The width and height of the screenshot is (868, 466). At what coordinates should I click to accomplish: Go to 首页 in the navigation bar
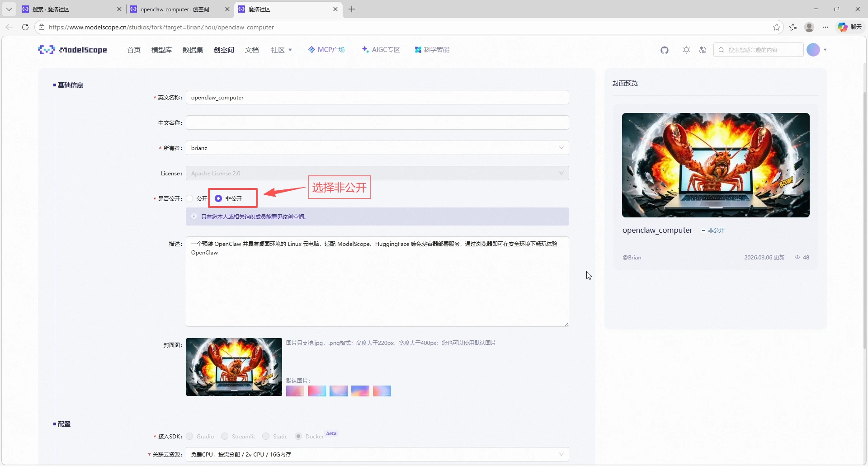[x=134, y=50]
